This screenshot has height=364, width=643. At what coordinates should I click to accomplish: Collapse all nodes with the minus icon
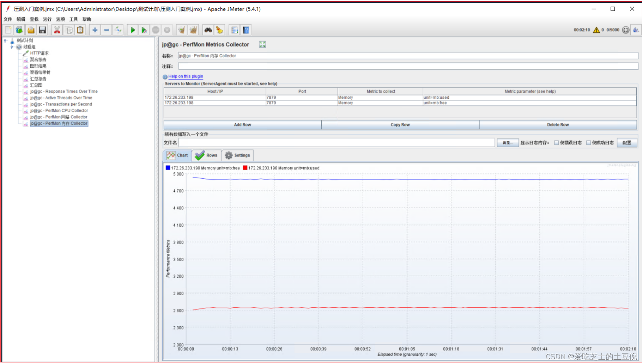[x=106, y=30]
